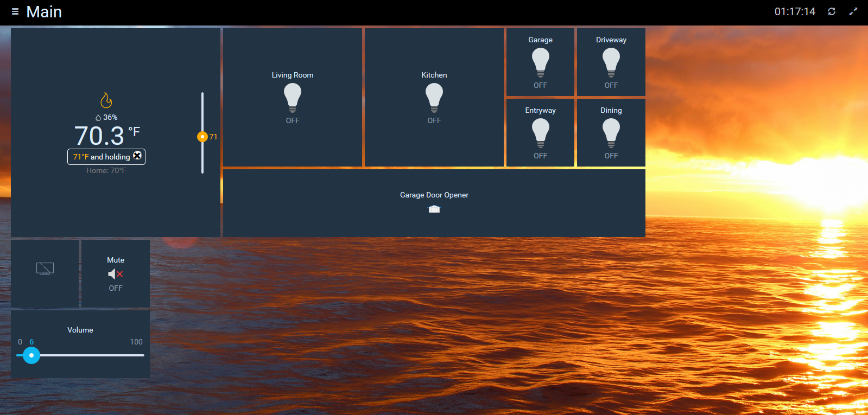
Task: Turn on the Driveway light
Action: point(611,62)
